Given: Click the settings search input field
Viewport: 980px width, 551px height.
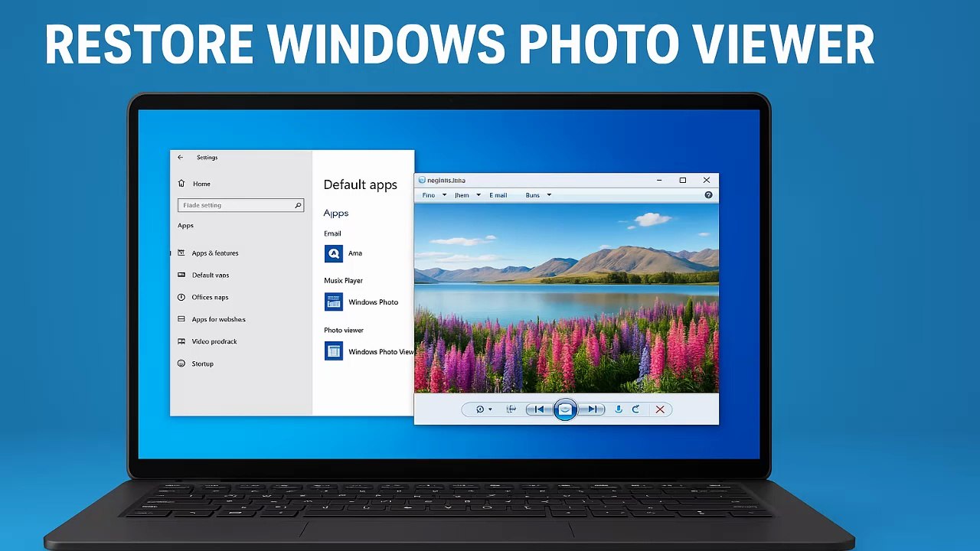Looking at the screenshot, I should (x=240, y=205).
